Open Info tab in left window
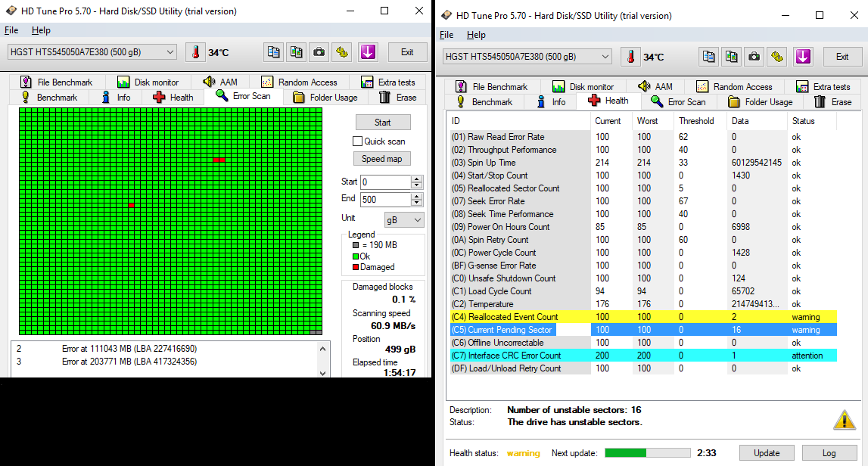Screen dimensions: 868x466 point(117,98)
